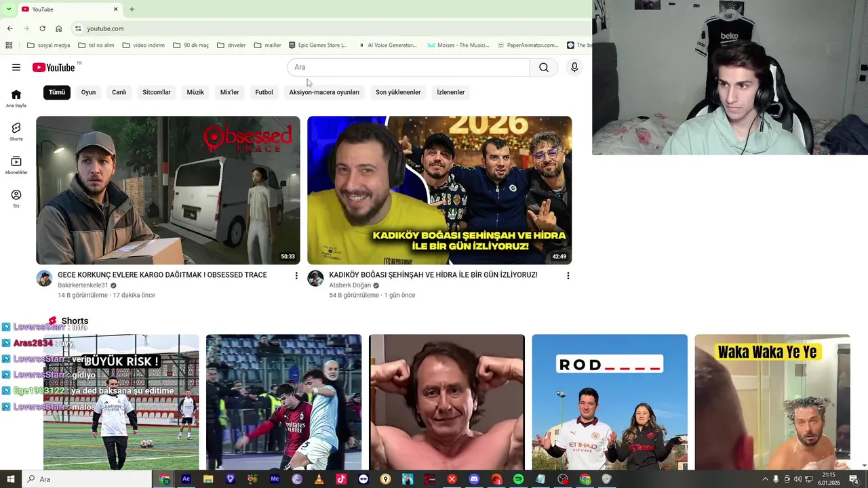Viewport: 868px width, 488px height.
Task: Open File Explorer from the taskbar
Action: [x=208, y=479]
